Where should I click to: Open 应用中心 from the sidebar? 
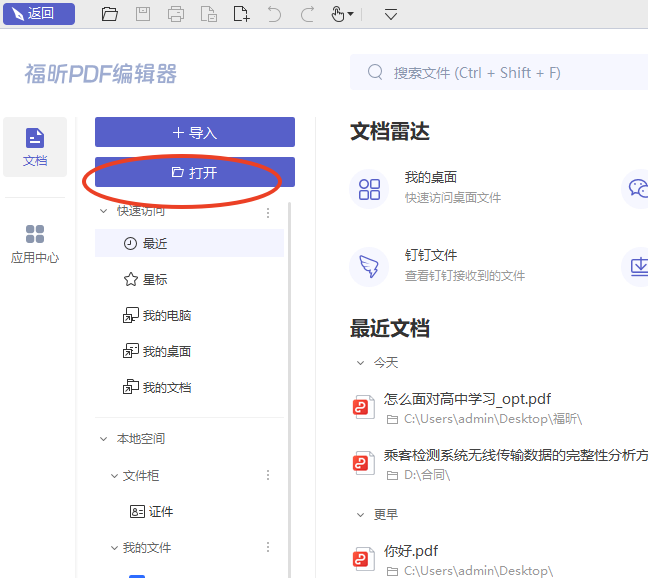35,244
